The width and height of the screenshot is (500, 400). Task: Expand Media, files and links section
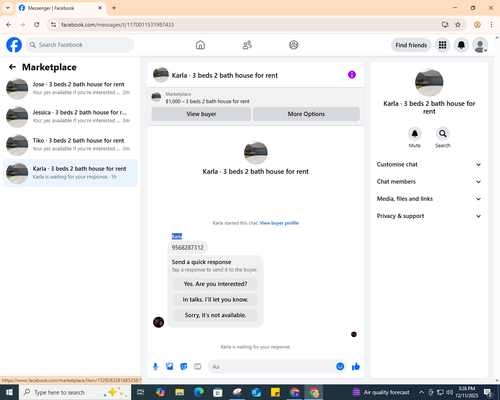click(x=429, y=199)
